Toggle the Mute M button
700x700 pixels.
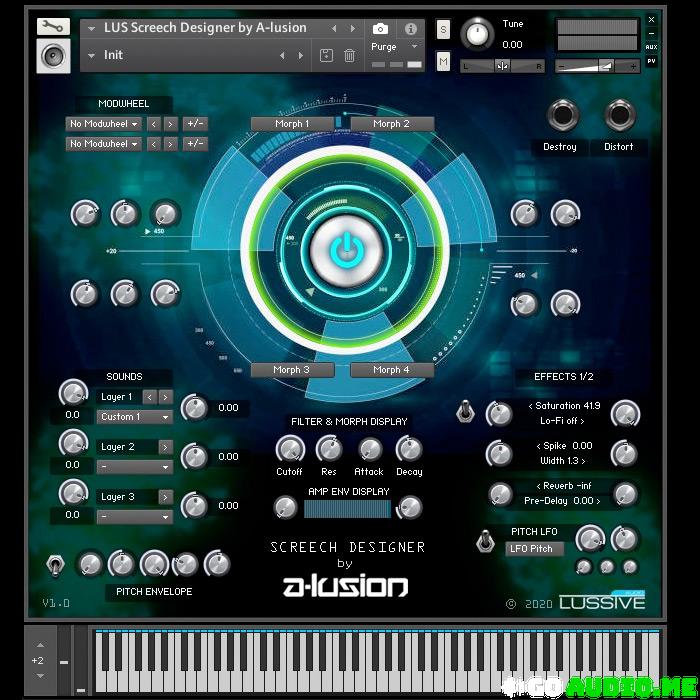pos(443,61)
